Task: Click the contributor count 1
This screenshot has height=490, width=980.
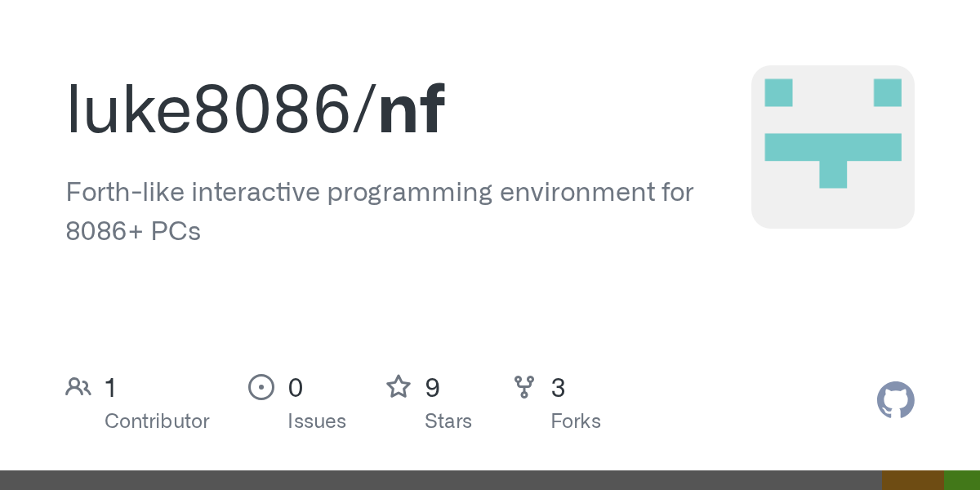Action: tap(110, 387)
